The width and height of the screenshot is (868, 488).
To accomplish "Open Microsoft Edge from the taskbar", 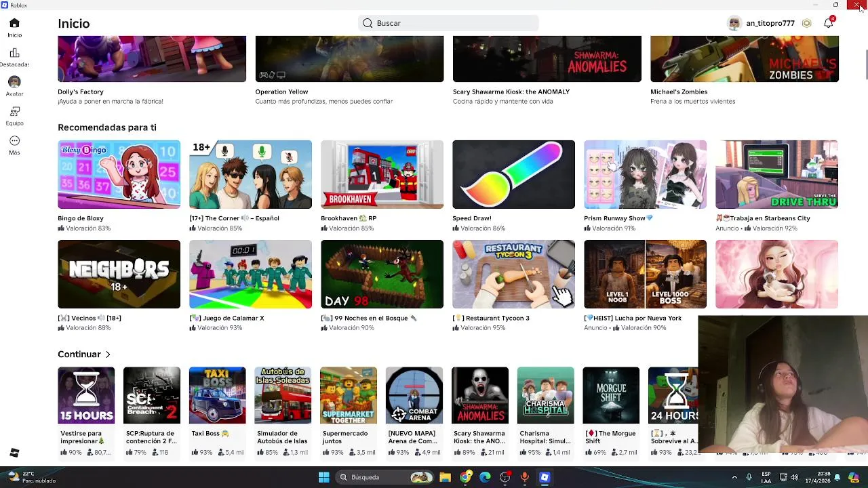I will point(485,477).
